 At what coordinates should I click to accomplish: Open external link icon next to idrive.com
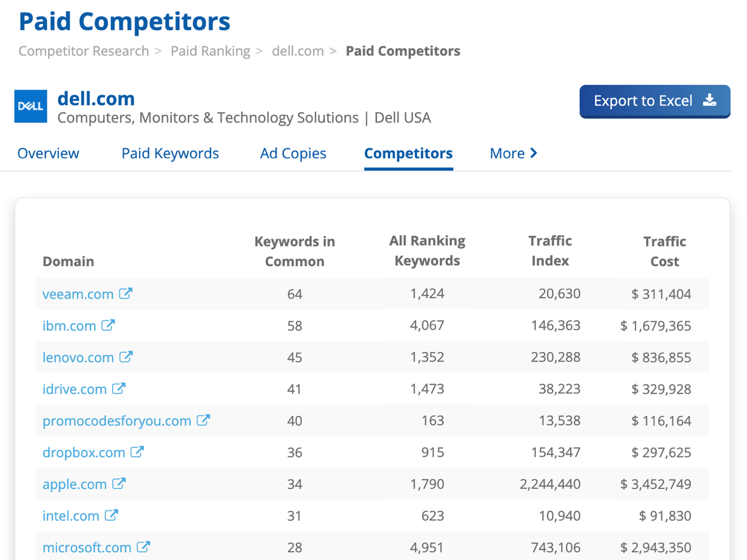coord(118,388)
